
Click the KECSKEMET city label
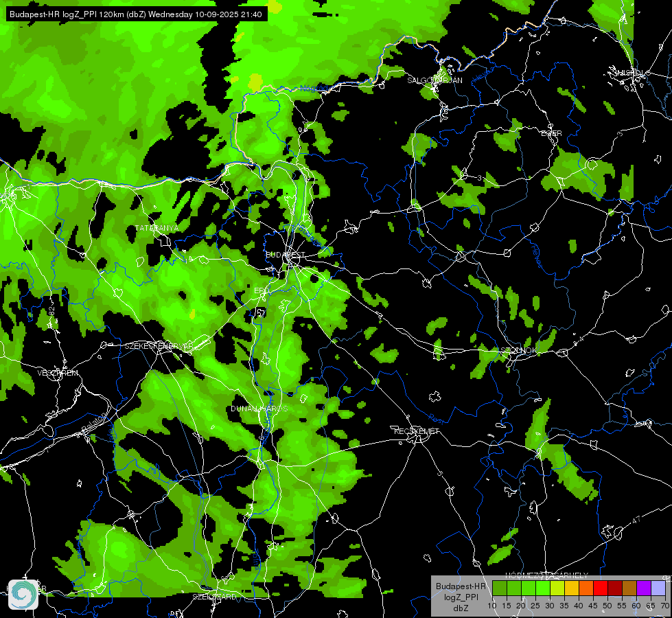(x=417, y=431)
